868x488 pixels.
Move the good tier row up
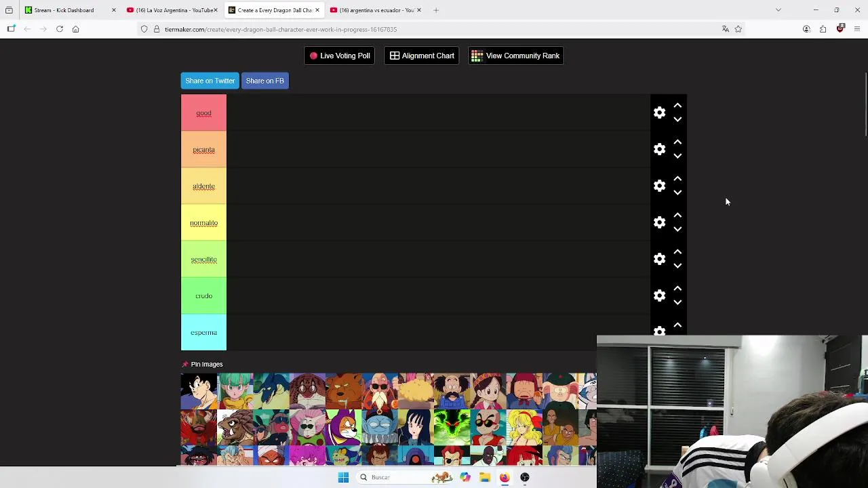677,106
